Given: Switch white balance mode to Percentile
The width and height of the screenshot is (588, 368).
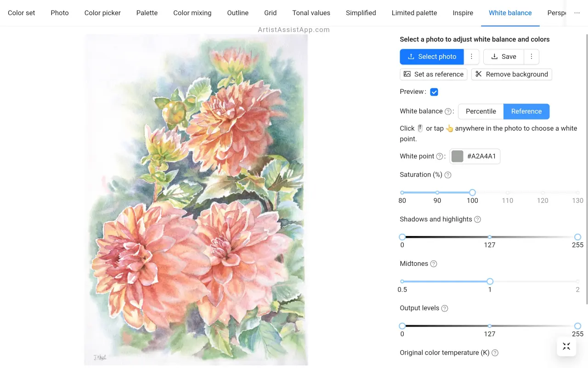Looking at the screenshot, I should click(481, 111).
